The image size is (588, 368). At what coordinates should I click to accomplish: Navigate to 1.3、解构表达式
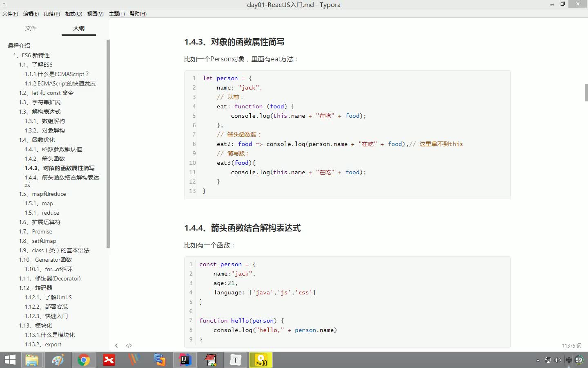(x=40, y=112)
